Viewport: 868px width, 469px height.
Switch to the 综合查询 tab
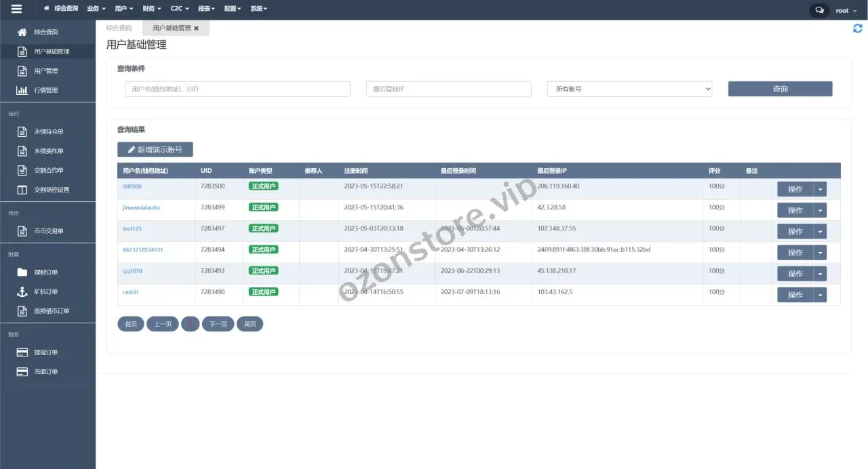pos(119,28)
